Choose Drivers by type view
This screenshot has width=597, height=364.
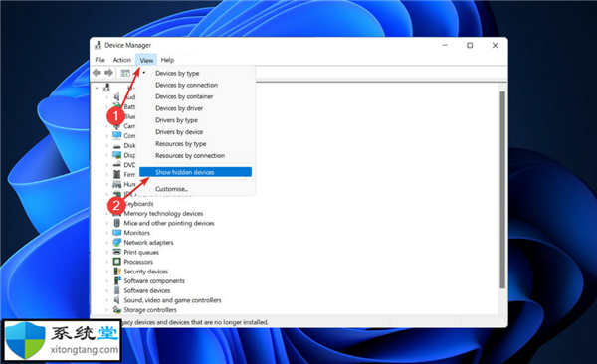point(196,120)
